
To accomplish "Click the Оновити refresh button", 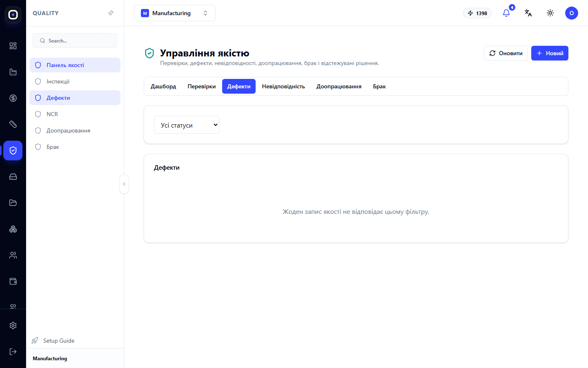I will coord(506,53).
